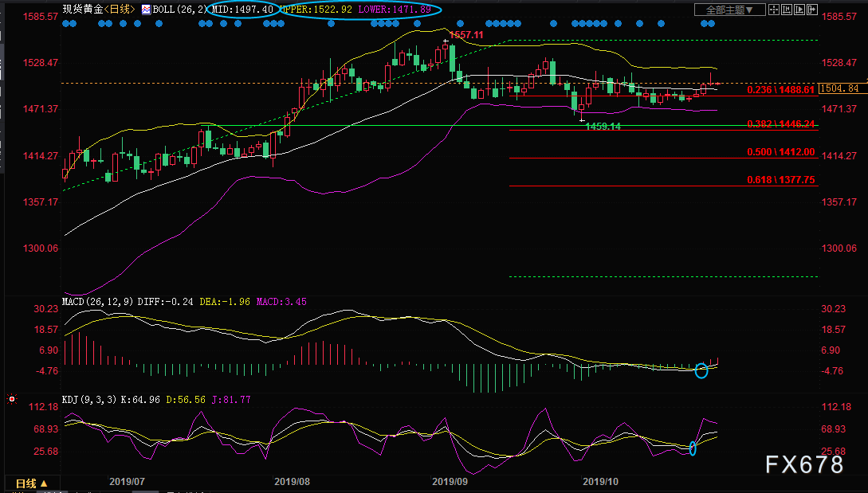
Task: Click the BOLL indicator chart icon
Action: 146,10
